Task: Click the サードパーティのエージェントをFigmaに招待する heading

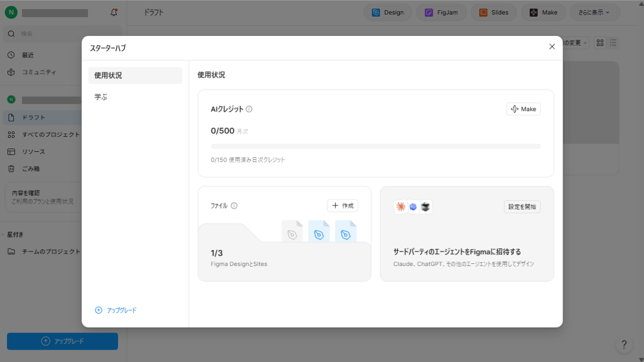Action: (x=457, y=252)
